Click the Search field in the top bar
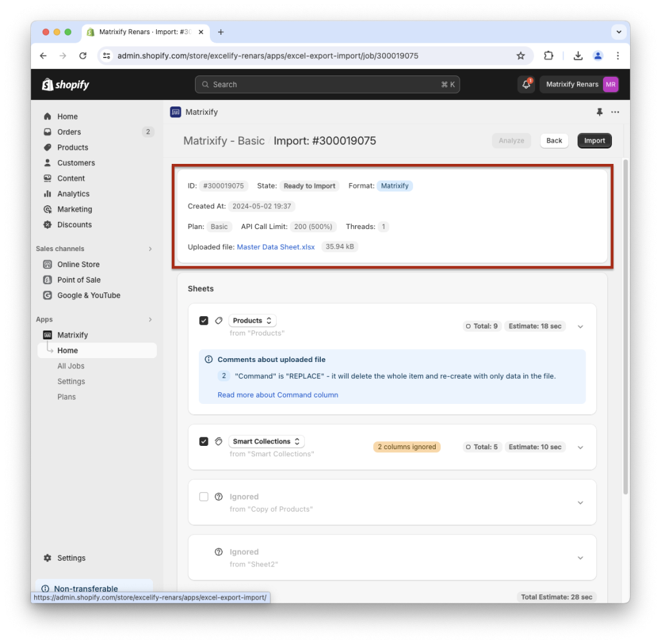Screen dimensions: 661x644 [327, 84]
